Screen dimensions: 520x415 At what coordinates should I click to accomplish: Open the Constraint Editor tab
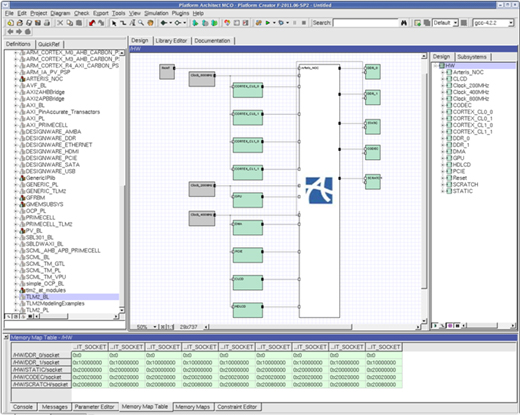point(237,407)
